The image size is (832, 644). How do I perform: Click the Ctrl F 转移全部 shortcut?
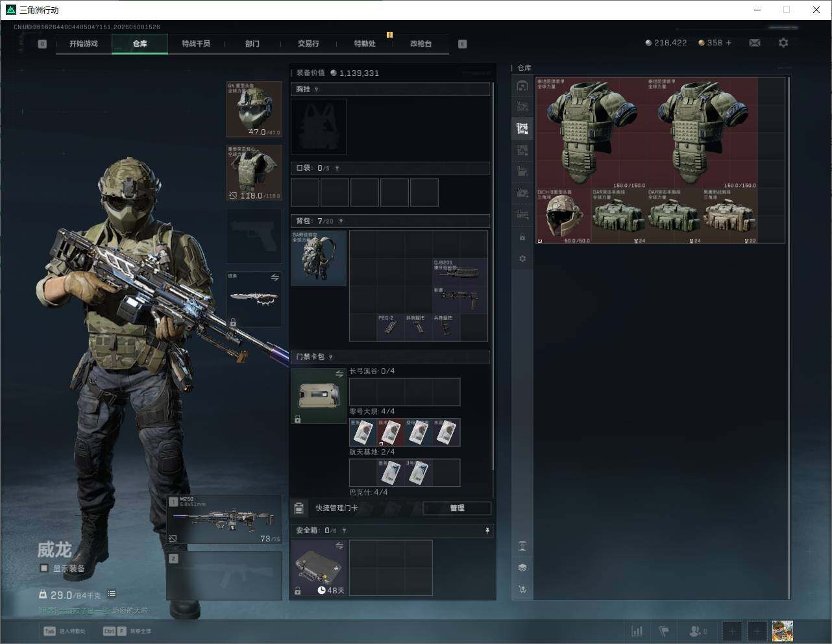click(127, 631)
